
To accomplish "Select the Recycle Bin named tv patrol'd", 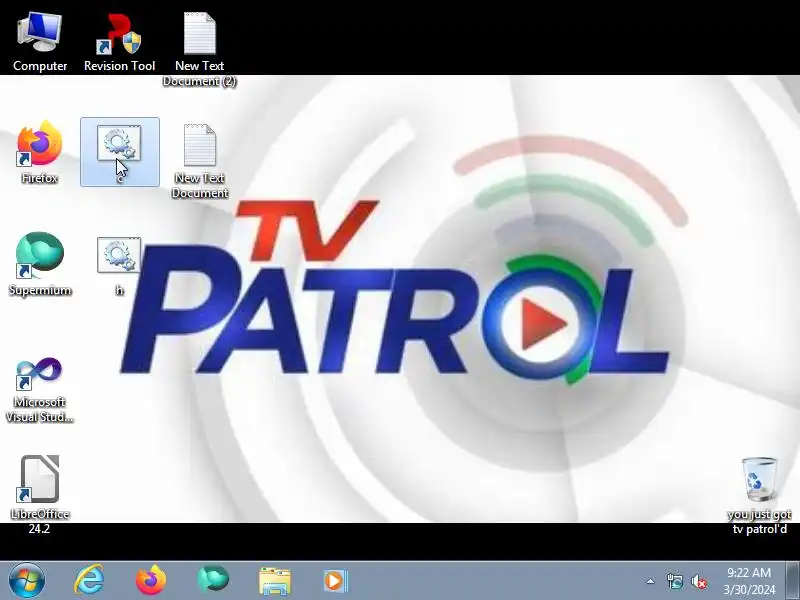I will [759, 495].
